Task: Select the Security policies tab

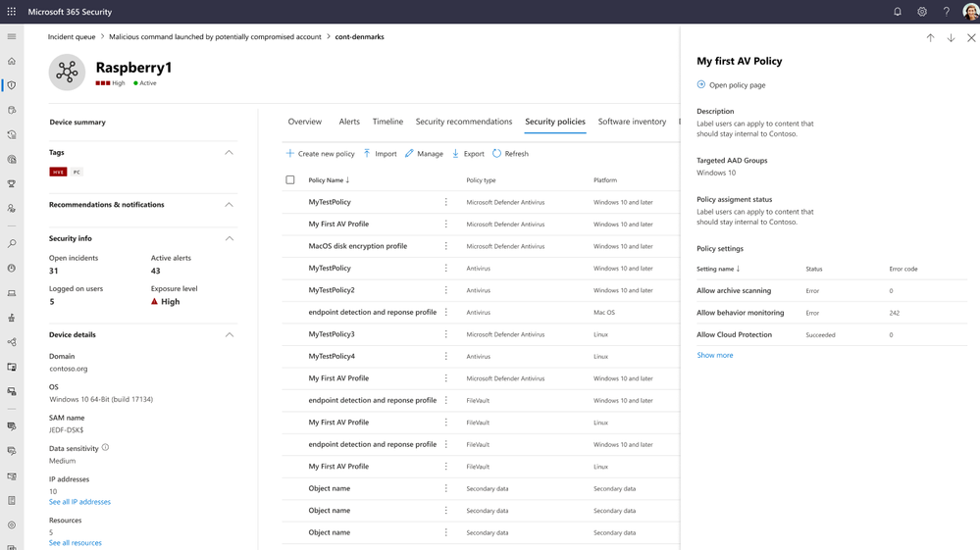Action: click(x=555, y=122)
